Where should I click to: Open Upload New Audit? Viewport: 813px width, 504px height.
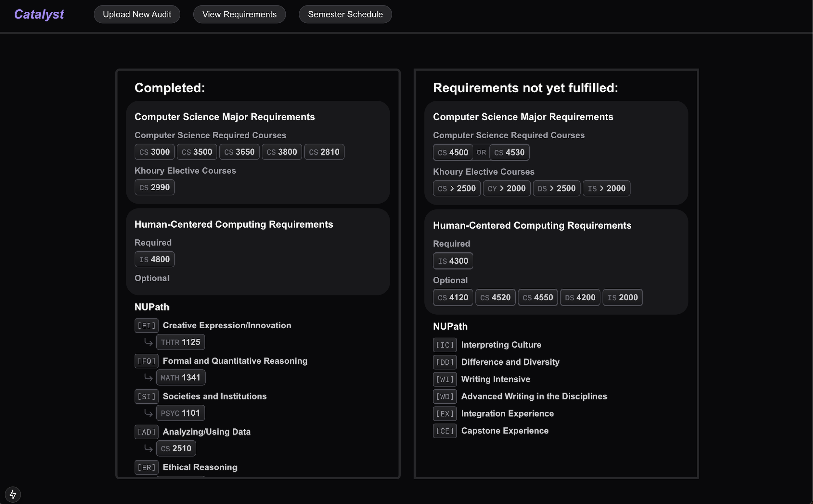tap(137, 14)
